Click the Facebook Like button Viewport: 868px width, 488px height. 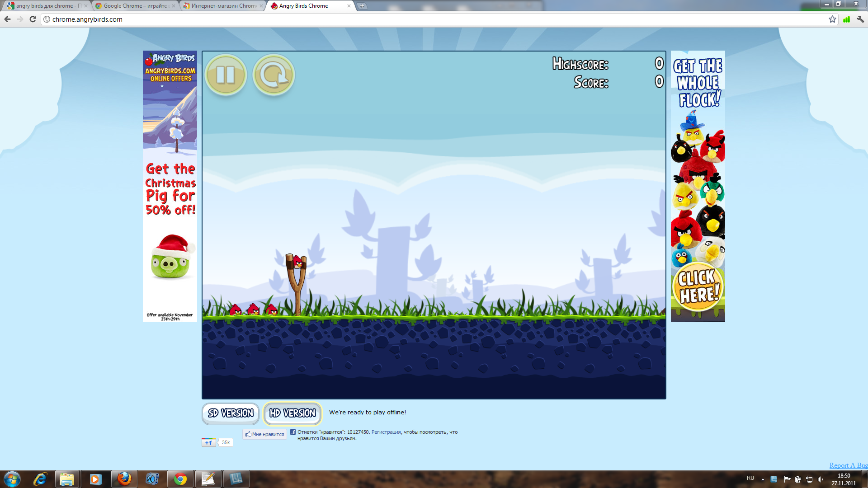(265, 434)
